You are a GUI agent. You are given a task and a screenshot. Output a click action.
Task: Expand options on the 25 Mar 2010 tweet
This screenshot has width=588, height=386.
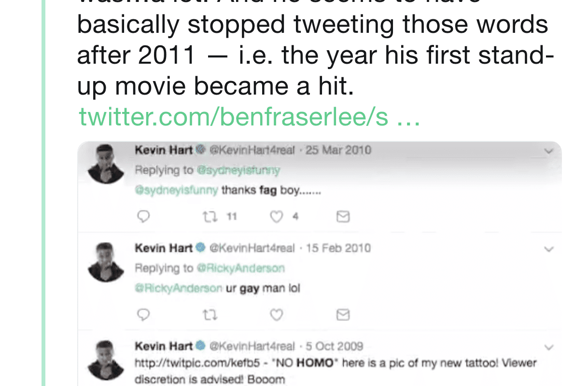[548, 151]
